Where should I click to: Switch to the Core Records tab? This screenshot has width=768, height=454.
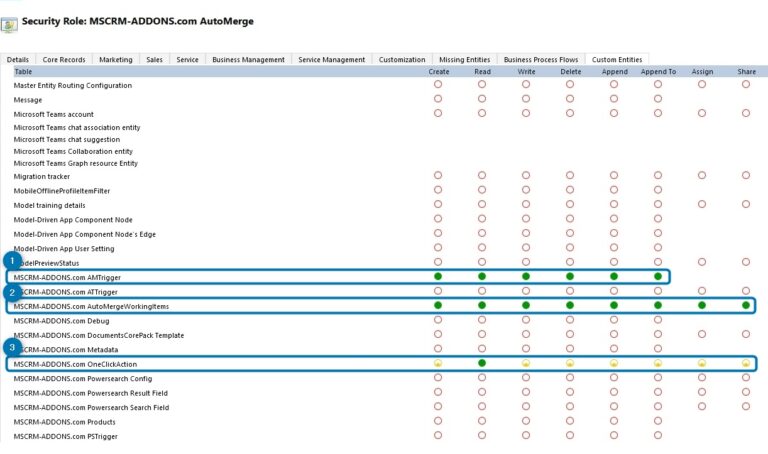coord(64,60)
